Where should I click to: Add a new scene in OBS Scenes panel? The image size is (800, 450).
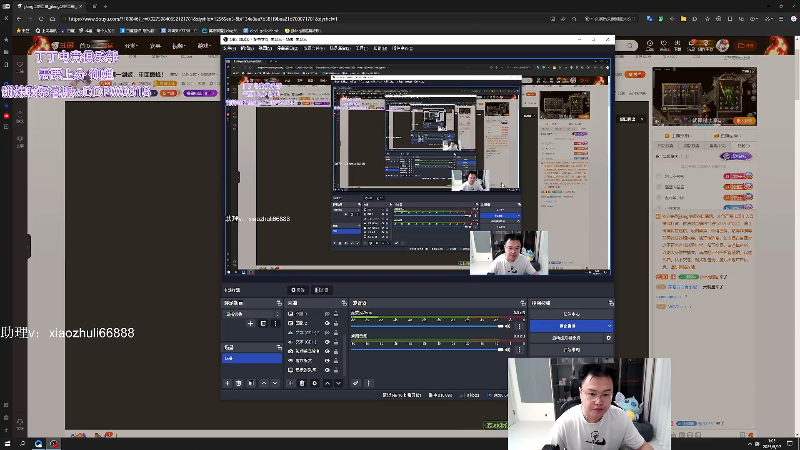tap(228, 383)
